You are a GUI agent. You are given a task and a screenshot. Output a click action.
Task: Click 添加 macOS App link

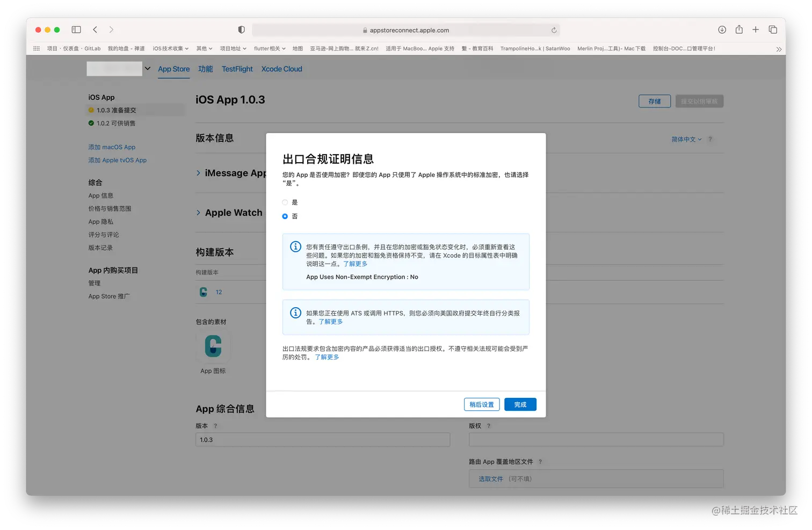(112, 147)
